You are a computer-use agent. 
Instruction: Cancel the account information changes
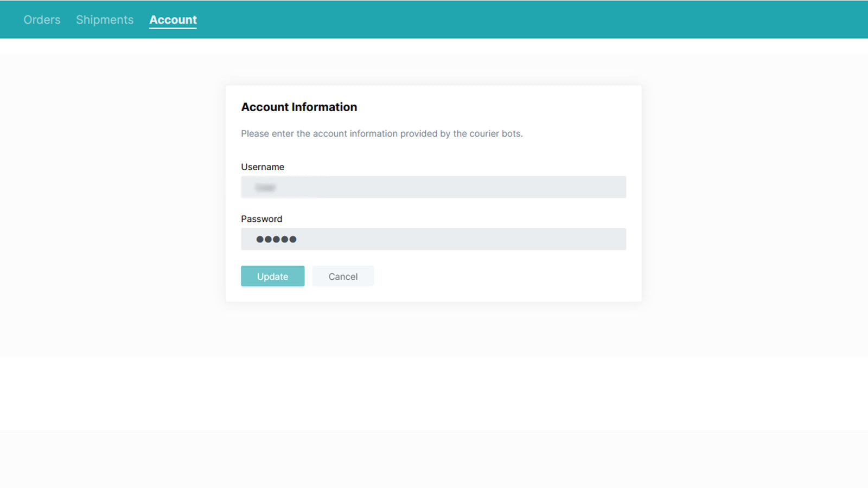click(343, 276)
